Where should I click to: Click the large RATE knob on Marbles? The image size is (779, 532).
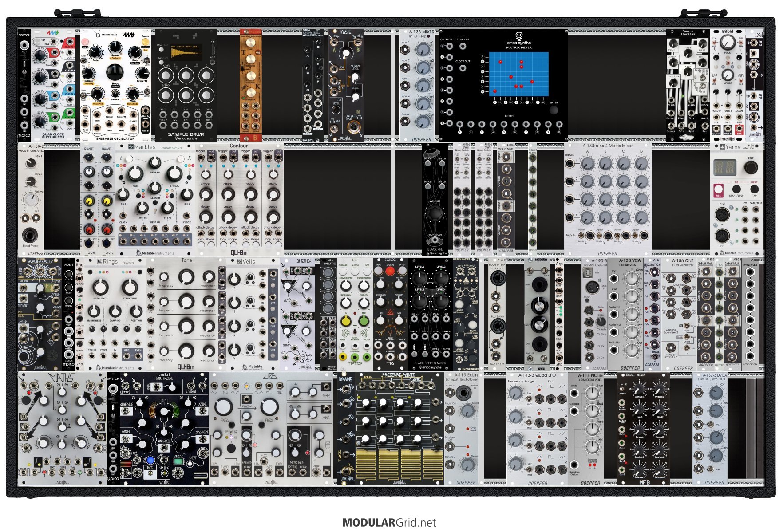(135, 174)
